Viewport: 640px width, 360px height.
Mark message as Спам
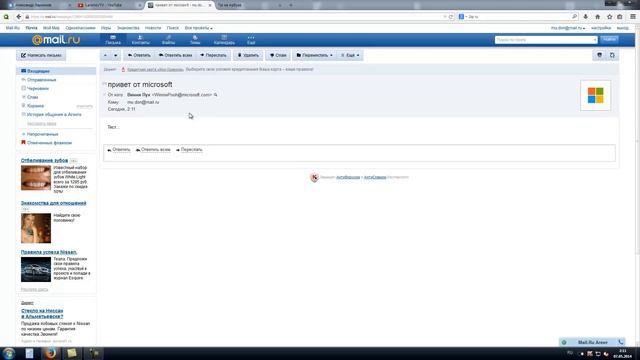click(278, 55)
